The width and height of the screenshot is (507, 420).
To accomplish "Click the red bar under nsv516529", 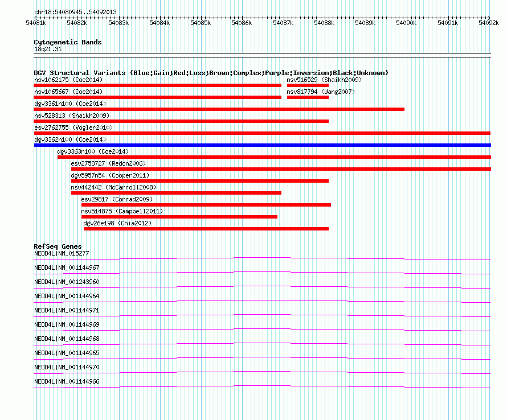I will point(308,85).
